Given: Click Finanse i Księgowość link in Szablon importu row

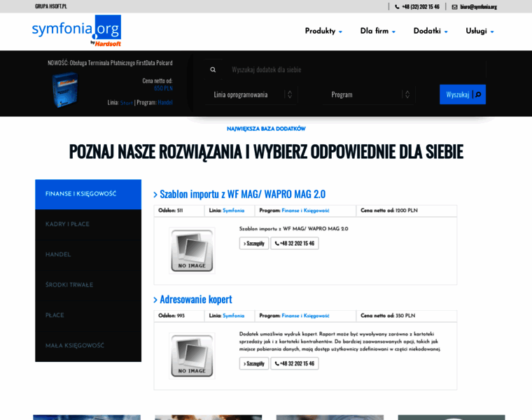Looking at the screenshot, I should pyautogui.click(x=305, y=210).
